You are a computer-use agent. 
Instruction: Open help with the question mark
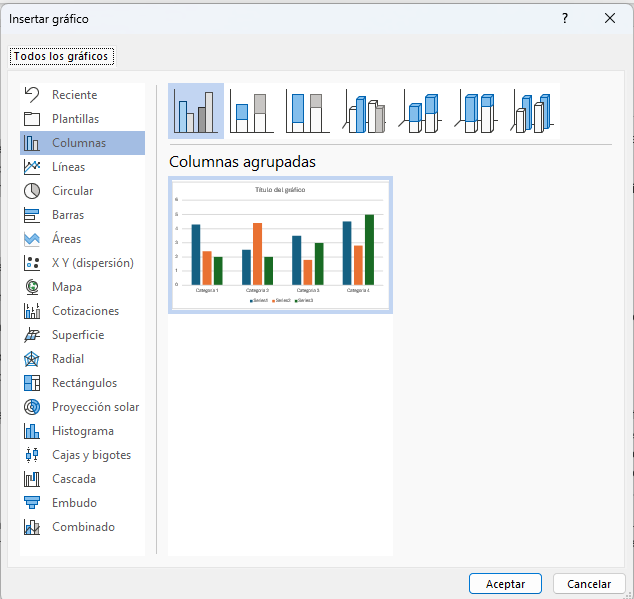tap(565, 18)
